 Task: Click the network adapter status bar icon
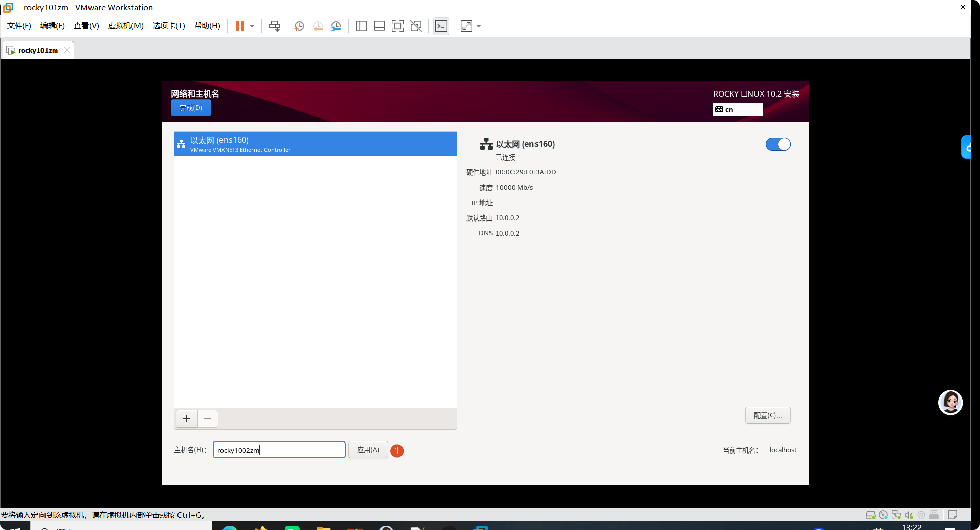tap(896, 515)
